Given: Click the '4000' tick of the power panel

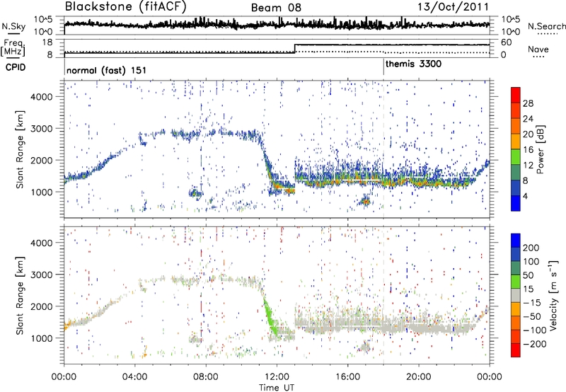Looking at the screenshot, I should point(41,96).
